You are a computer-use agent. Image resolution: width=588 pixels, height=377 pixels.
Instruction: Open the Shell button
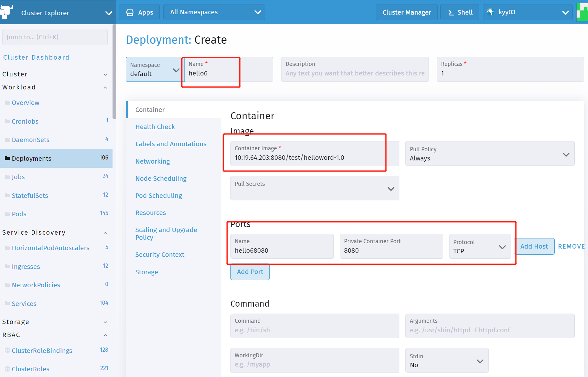tap(460, 12)
